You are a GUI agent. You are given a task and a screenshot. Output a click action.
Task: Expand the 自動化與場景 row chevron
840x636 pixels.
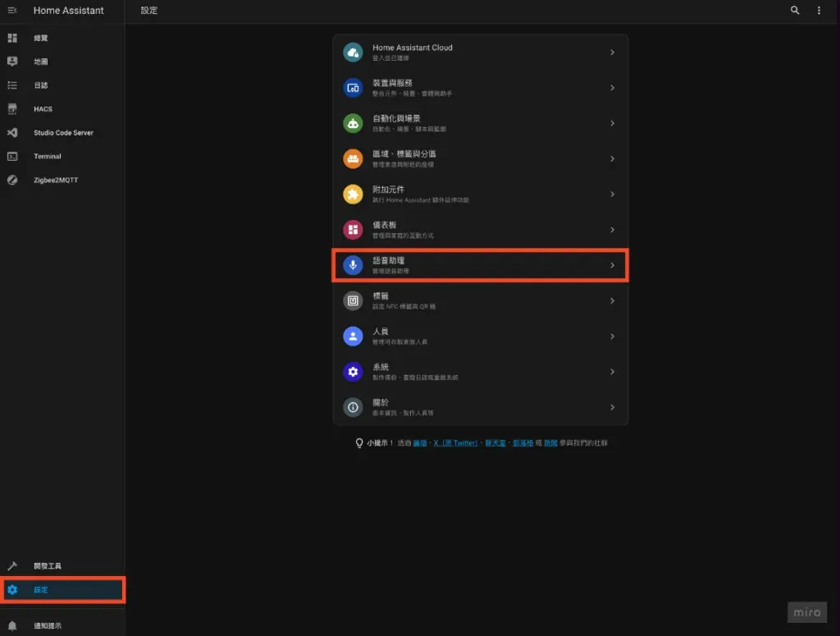tap(614, 123)
